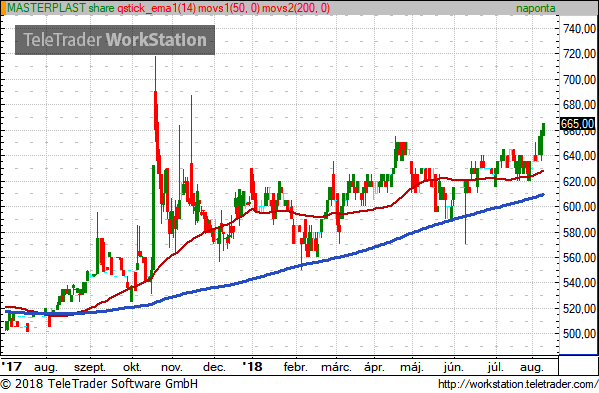Click the blue 200-day moving average line end
The width and height of the screenshot is (599, 393).
(543, 195)
